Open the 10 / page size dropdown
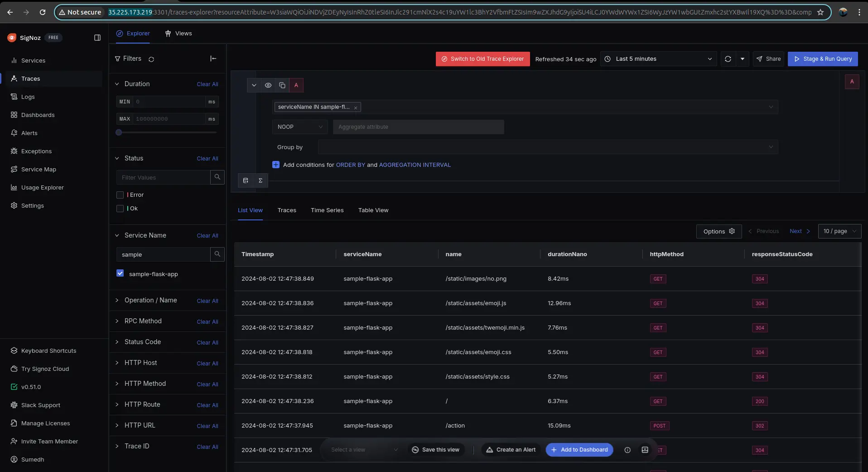 pos(839,231)
